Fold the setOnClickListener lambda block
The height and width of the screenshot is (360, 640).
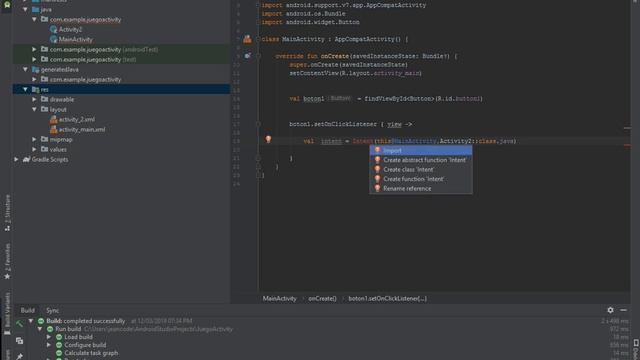tap(258, 124)
